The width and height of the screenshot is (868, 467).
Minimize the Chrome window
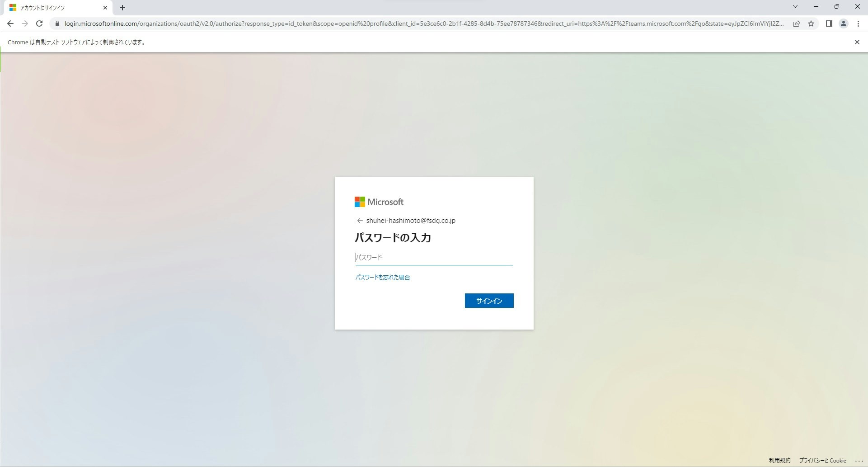click(816, 7)
